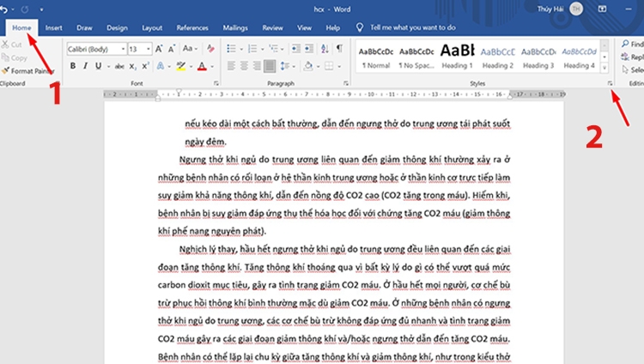Open the Insert ribbon tab
Viewport: 644px width, 364px height.
(x=54, y=27)
